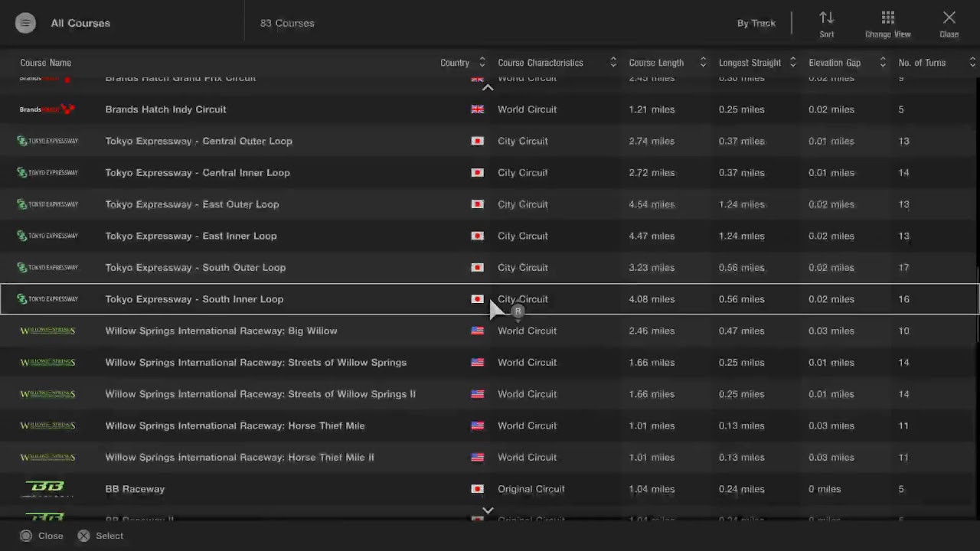
Task: Select Tokyo Expressway - East Outer Loop
Action: tap(192, 204)
